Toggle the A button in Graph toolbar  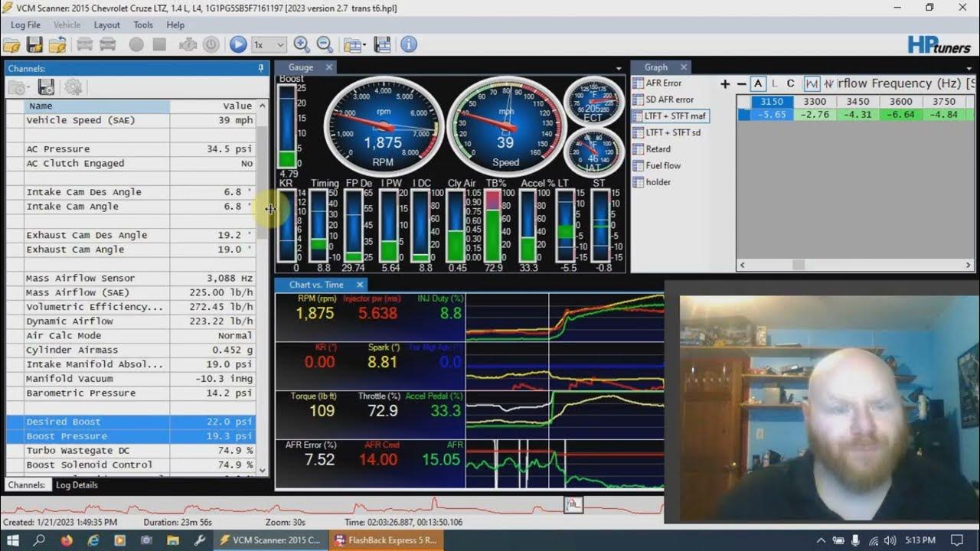click(758, 83)
